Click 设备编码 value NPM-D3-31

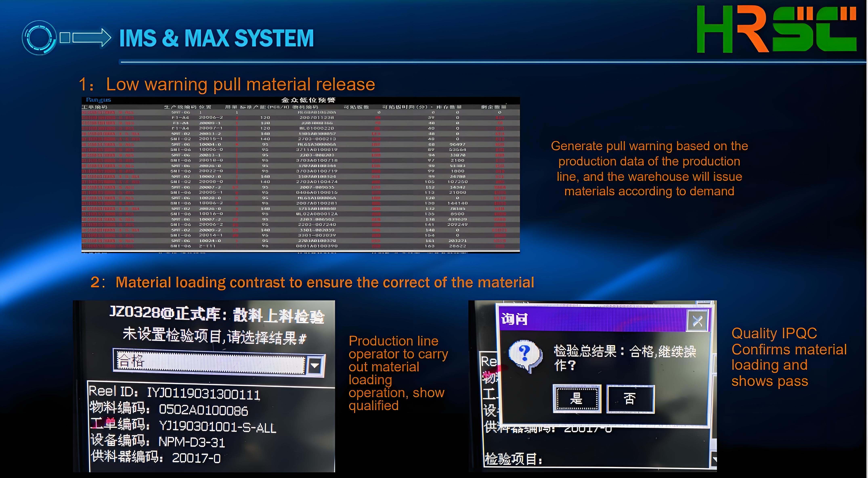[x=191, y=442]
